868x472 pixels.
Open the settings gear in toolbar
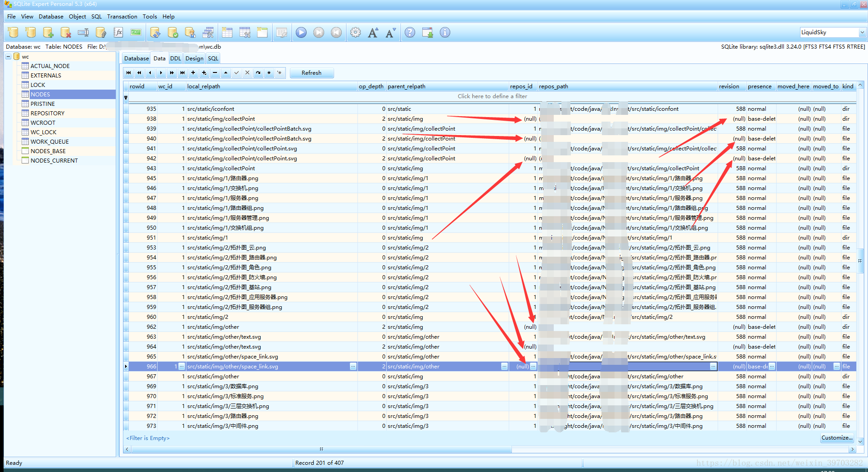tap(355, 32)
